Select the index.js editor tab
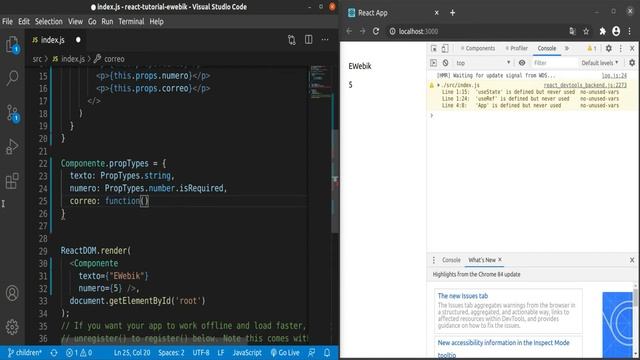The width and height of the screenshot is (640, 360). pos(57,40)
